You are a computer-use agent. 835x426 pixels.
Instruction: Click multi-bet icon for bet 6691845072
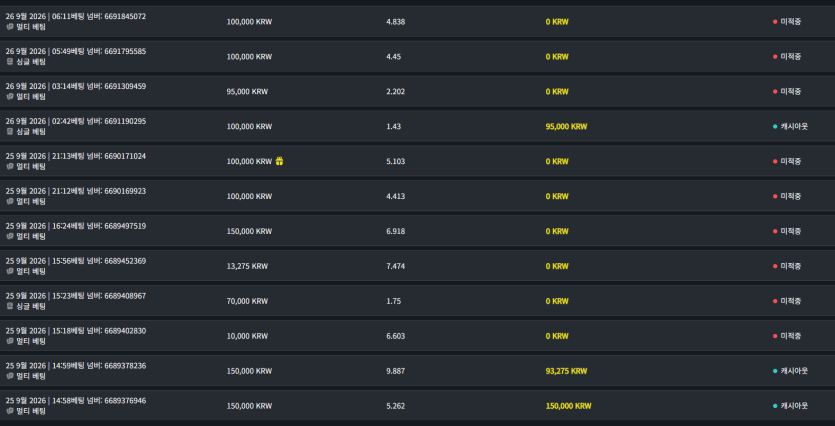coord(10,27)
